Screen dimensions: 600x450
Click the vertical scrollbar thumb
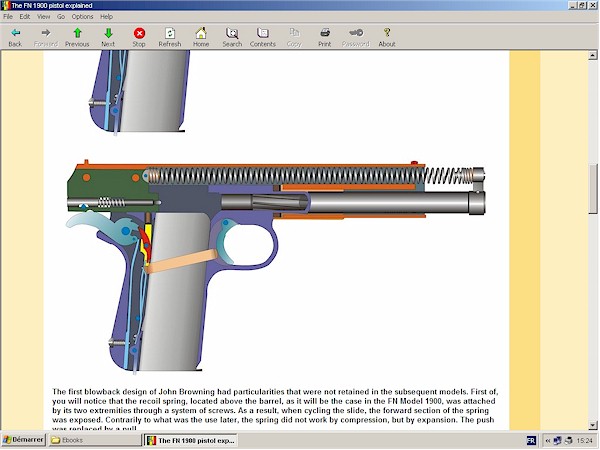pyautogui.click(x=593, y=189)
